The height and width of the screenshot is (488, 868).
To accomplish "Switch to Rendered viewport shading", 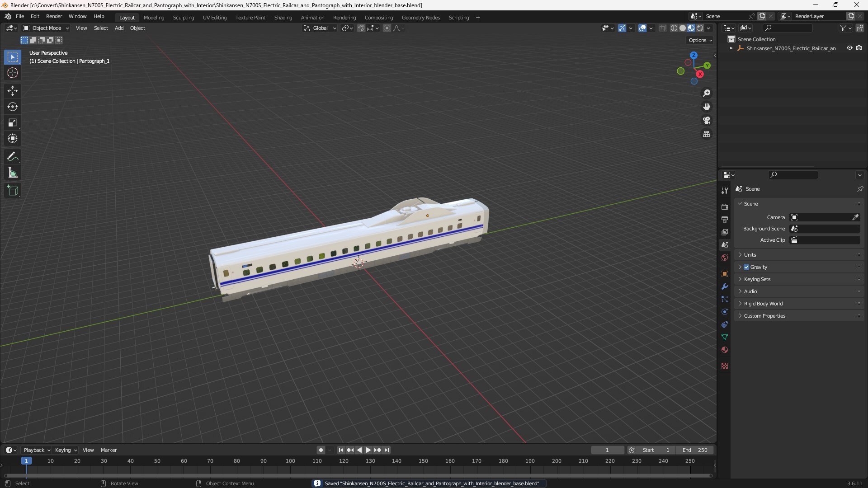I will [700, 28].
